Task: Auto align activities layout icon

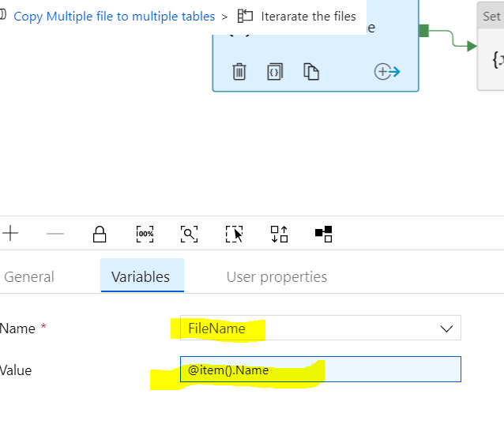Action: point(279,234)
